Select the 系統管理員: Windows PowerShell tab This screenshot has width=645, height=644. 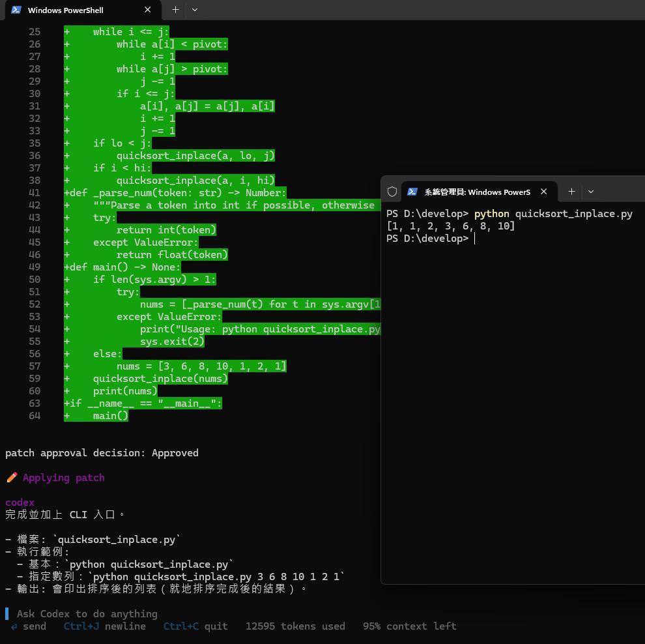pos(480,192)
